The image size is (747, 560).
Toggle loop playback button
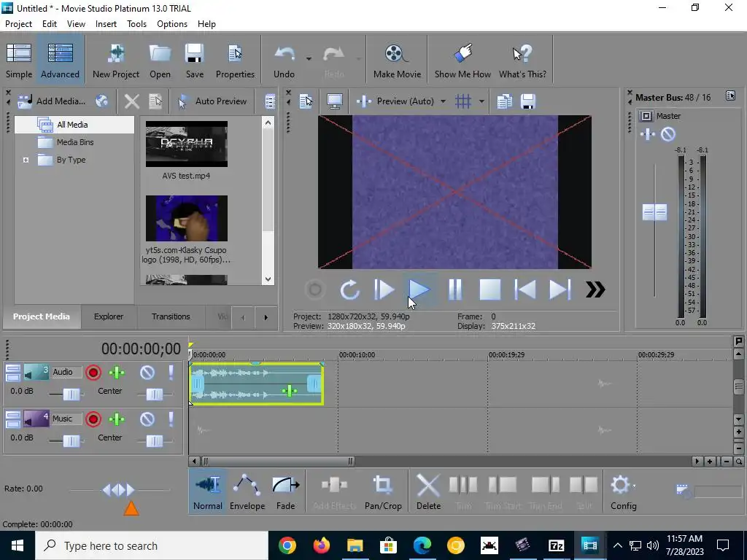point(349,289)
